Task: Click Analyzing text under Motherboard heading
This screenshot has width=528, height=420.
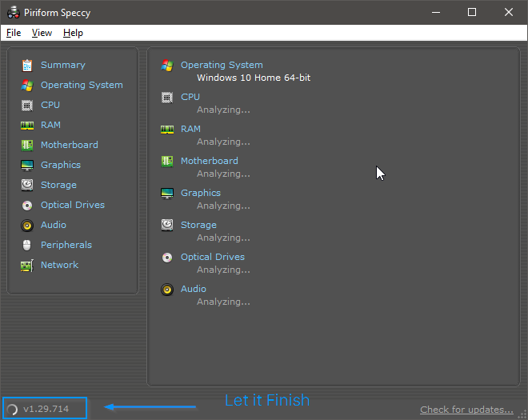Action: (x=223, y=174)
